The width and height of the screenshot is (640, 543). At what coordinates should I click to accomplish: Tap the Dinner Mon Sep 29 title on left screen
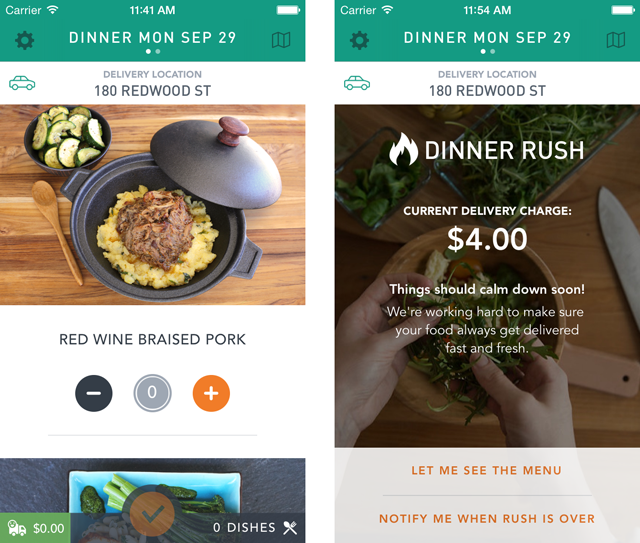[153, 38]
